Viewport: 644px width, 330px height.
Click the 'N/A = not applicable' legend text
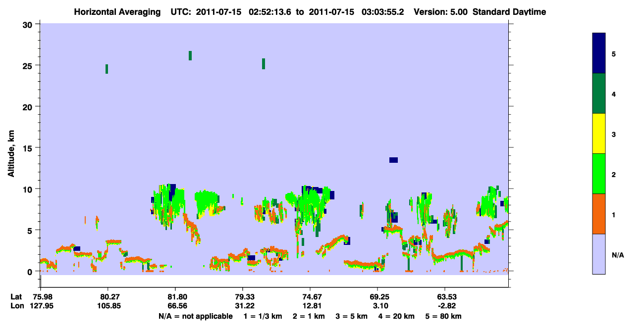click(x=195, y=316)
